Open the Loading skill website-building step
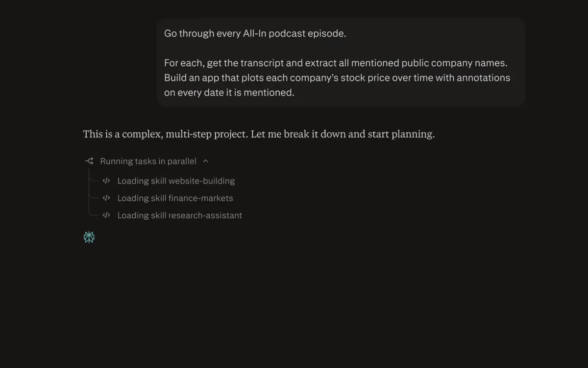 tap(176, 181)
